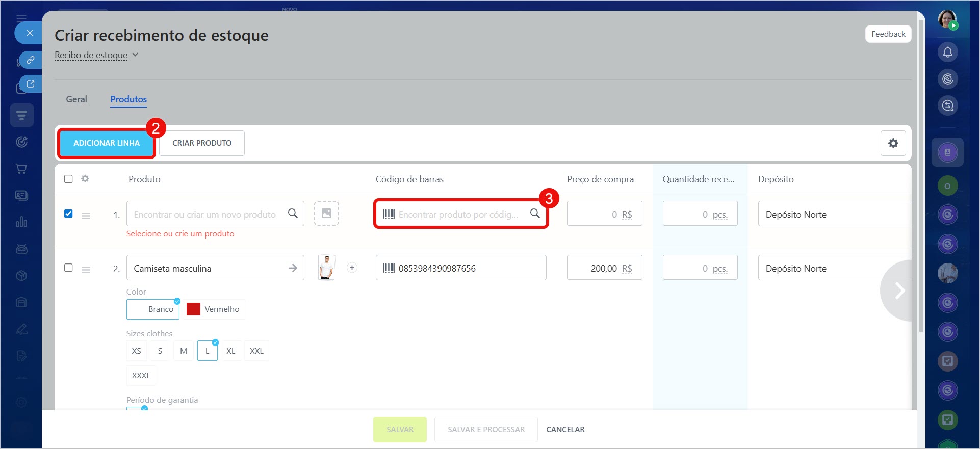This screenshot has height=449, width=980.
Task: Click the barcode search magnifier icon
Action: pyautogui.click(x=534, y=214)
